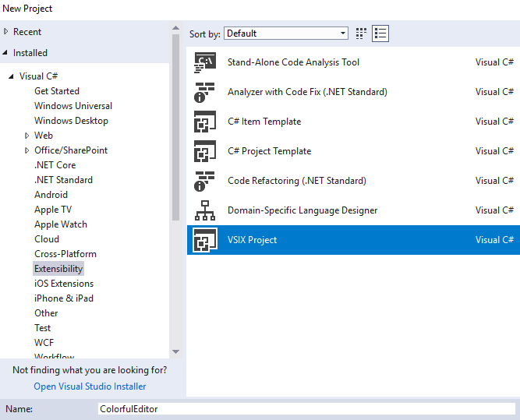The width and height of the screenshot is (520, 420).
Task: Select the C# Item Template row
Action: [x=353, y=122]
